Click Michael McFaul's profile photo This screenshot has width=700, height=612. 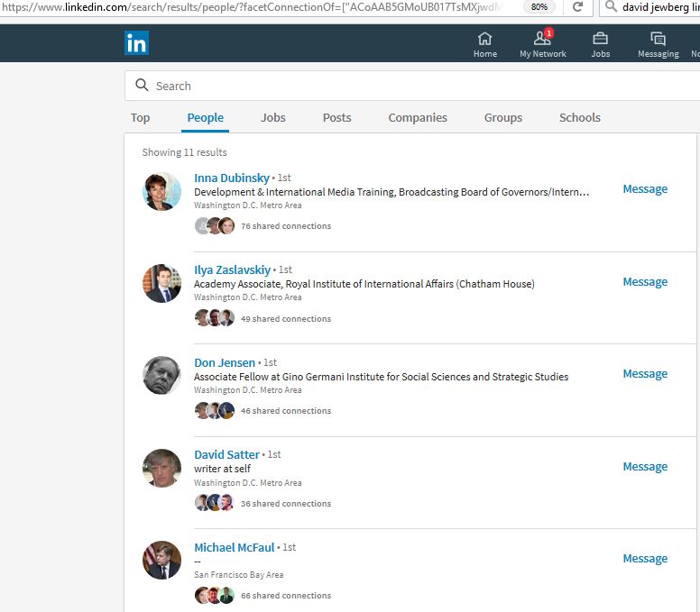point(161,560)
